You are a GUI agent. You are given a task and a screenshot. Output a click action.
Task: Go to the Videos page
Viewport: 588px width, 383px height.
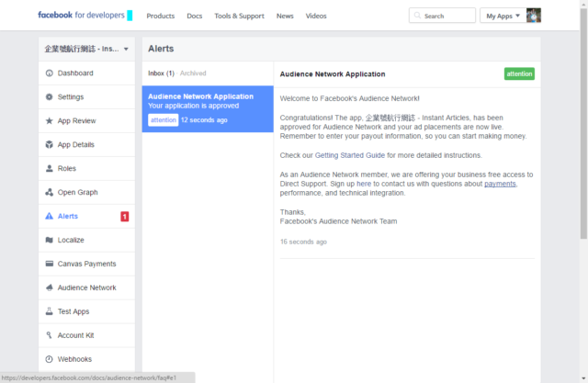click(316, 17)
